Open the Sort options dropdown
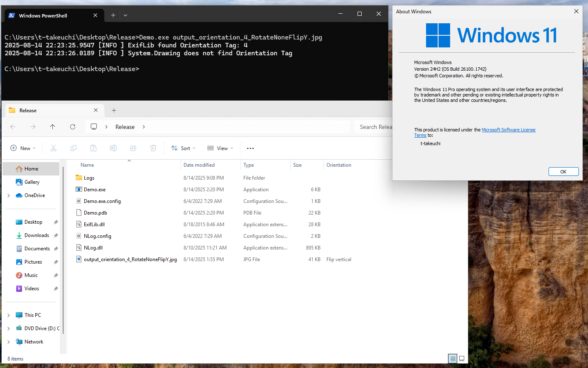588x368 pixels. [x=183, y=148]
